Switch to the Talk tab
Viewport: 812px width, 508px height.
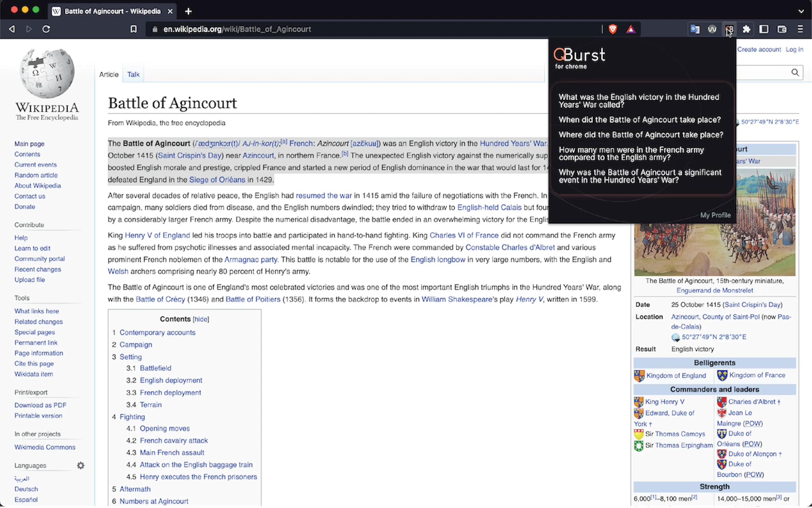(x=133, y=75)
